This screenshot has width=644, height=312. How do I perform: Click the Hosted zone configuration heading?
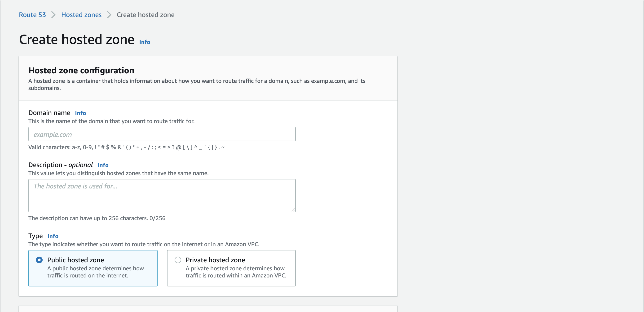(x=81, y=71)
